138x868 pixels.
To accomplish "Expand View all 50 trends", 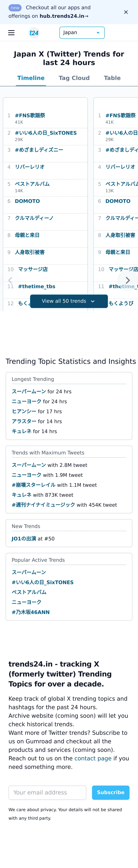I will (x=69, y=301).
